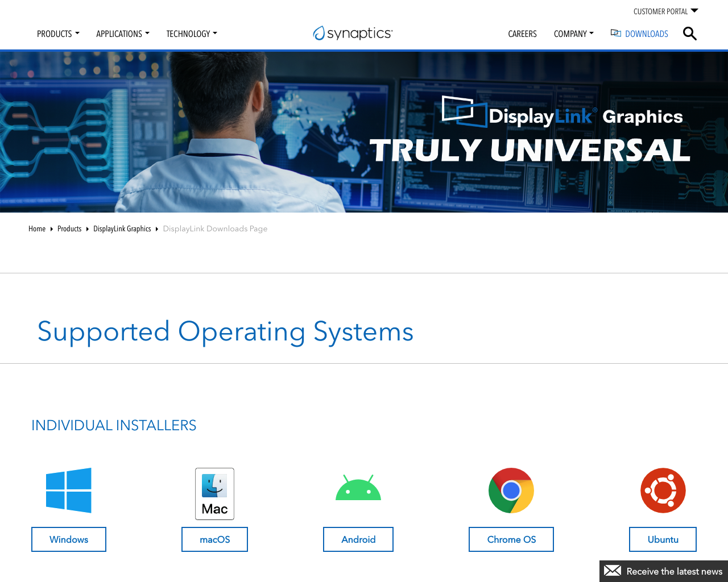Click the green Android robot icon
The image size is (728, 582).
point(358,488)
